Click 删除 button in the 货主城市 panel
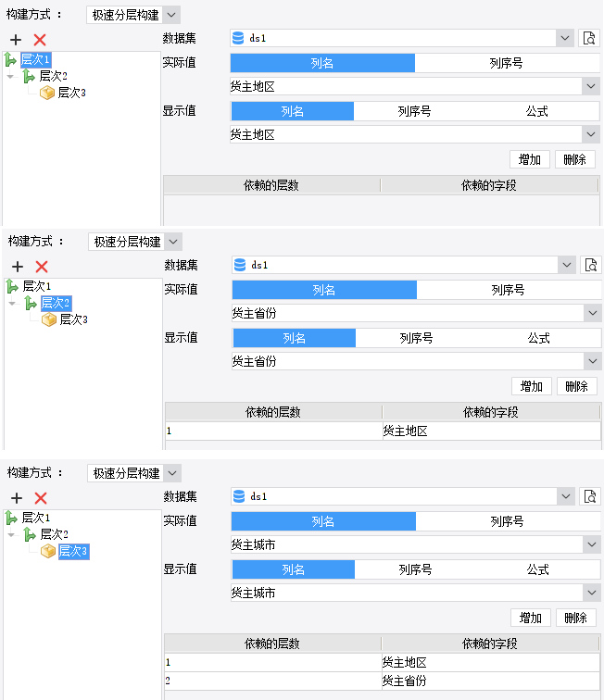This screenshot has width=604, height=700. point(575,618)
